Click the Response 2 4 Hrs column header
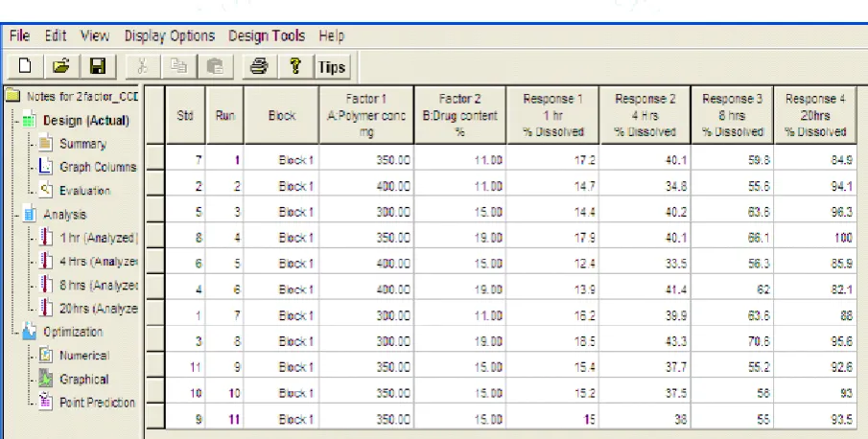 click(645, 115)
